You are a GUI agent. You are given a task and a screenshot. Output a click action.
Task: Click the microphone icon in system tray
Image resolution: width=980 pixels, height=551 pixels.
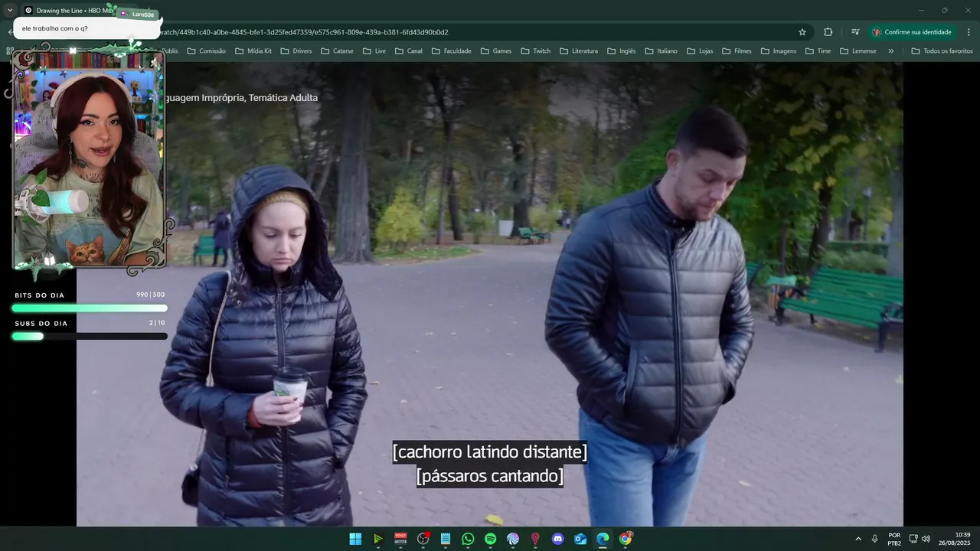click(x=874, y=539)
